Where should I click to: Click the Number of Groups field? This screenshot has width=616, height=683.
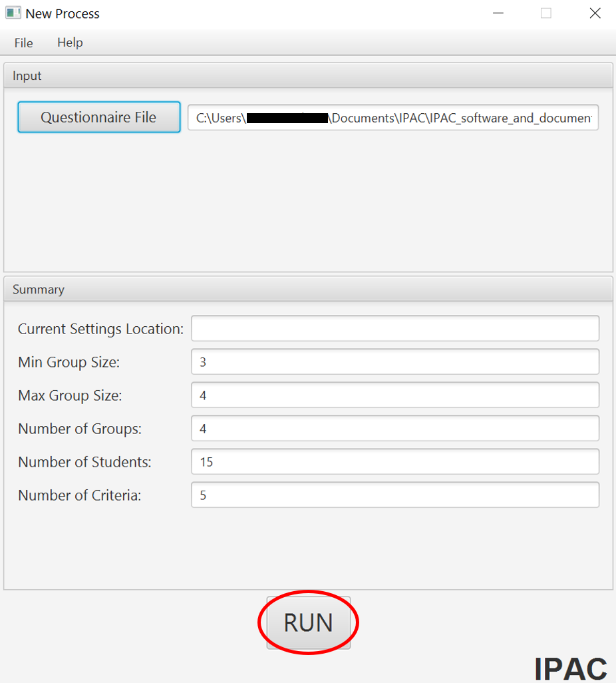[394, 428]
